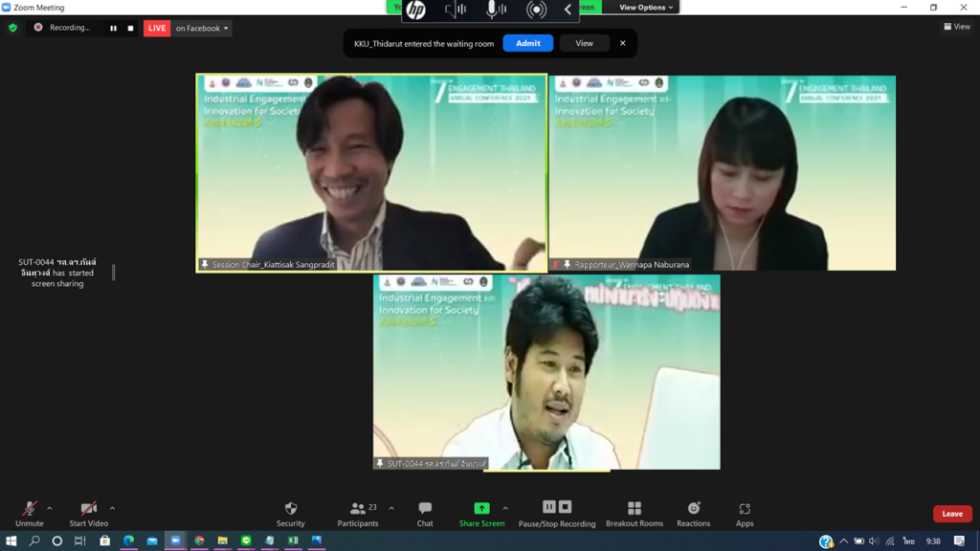Switch input language from the ไทย indicator
Viewport: 980px width, 551px height.
pos(909,541)
